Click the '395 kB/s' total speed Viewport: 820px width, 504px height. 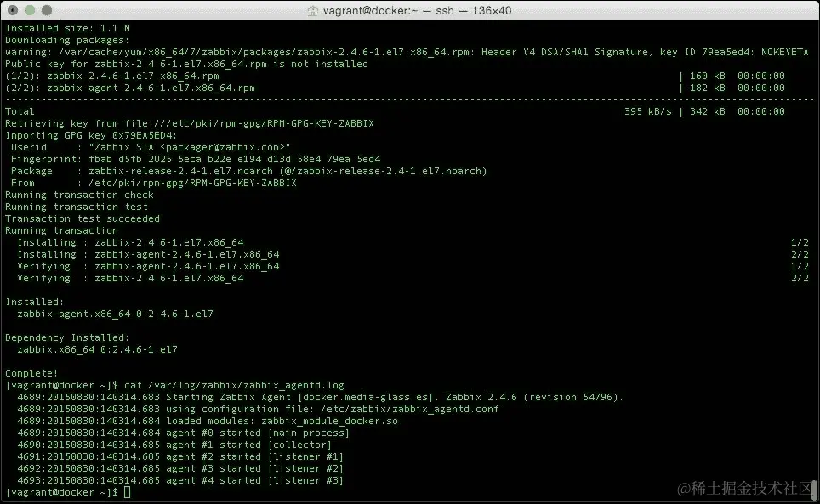point(647,111)
